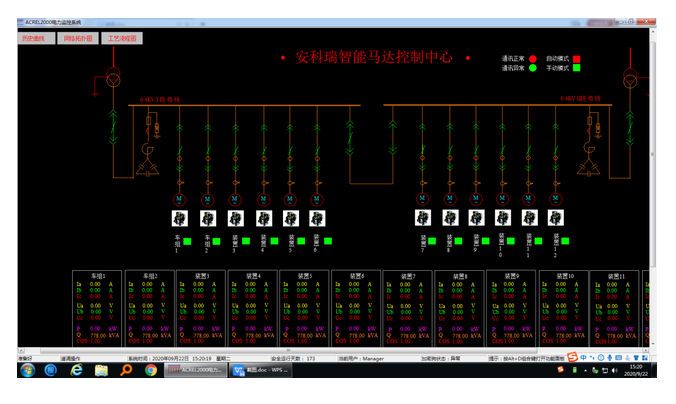Toggle the green mode indicator beside 装置7

(x=432, y=241)
